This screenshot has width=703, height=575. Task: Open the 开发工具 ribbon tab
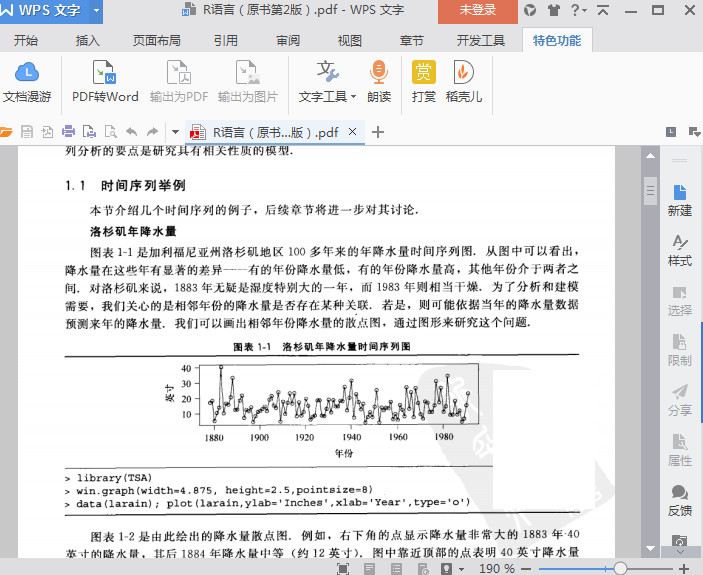(481, 40)
